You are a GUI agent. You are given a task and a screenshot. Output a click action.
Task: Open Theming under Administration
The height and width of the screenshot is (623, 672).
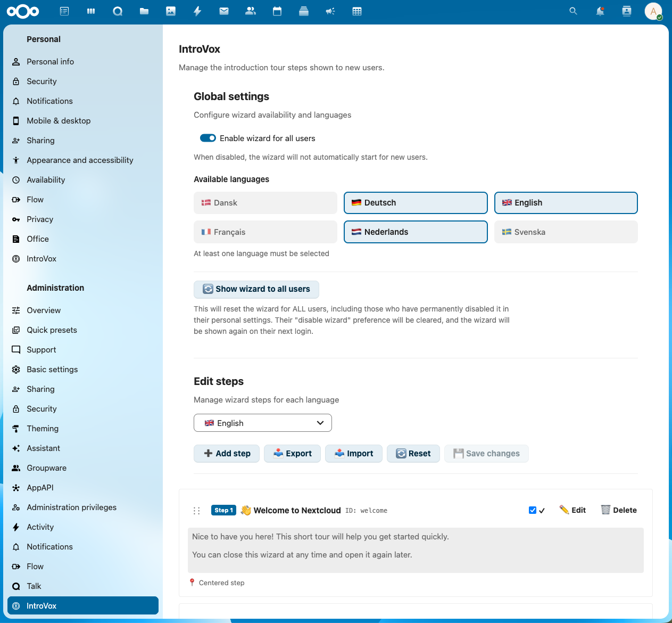pos(42,428)
